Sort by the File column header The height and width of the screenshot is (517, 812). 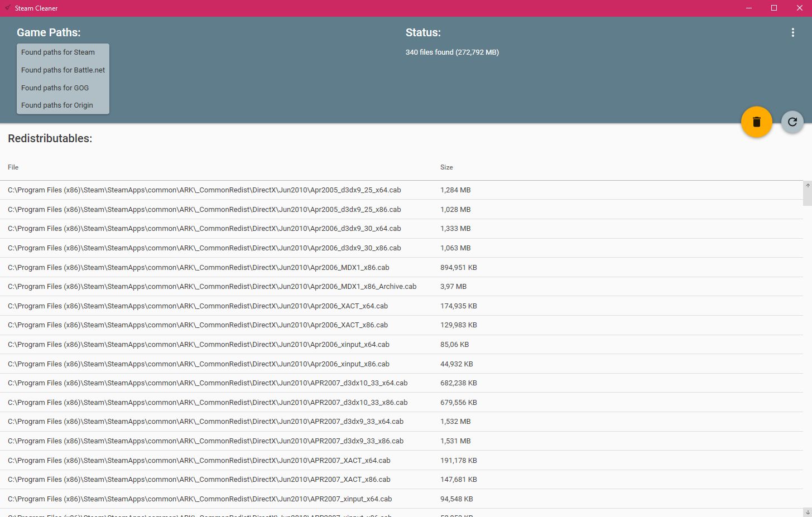13,167
